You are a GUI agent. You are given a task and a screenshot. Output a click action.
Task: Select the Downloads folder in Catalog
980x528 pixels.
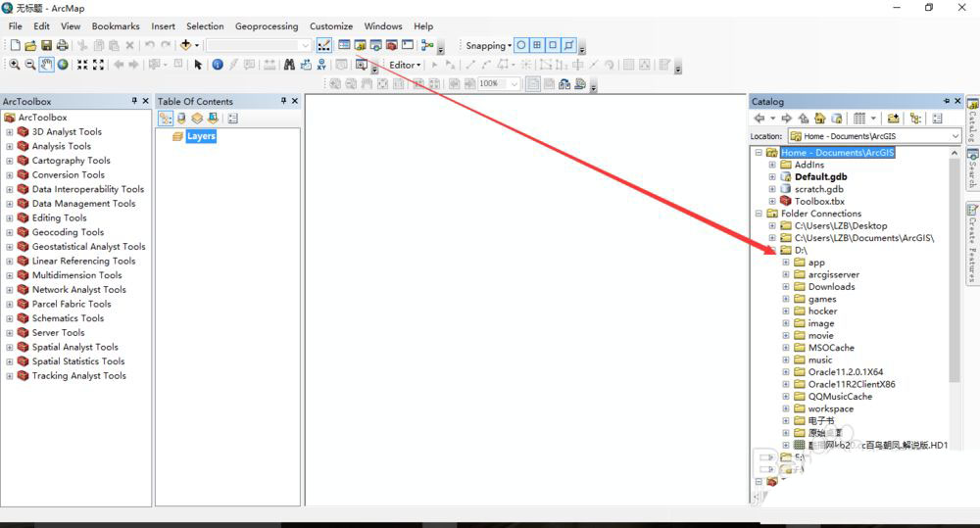pos(831,287)
